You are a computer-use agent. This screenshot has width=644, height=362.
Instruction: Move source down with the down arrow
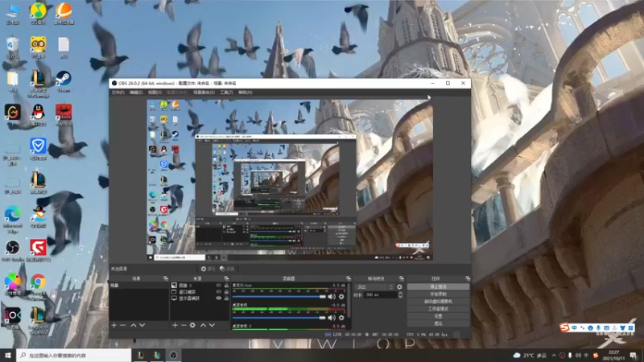(x=212, y=325)
